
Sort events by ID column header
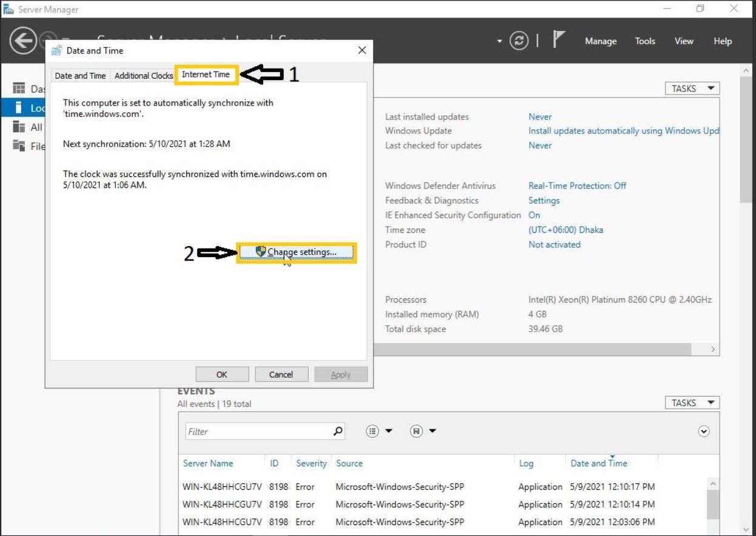click(274, 463)
